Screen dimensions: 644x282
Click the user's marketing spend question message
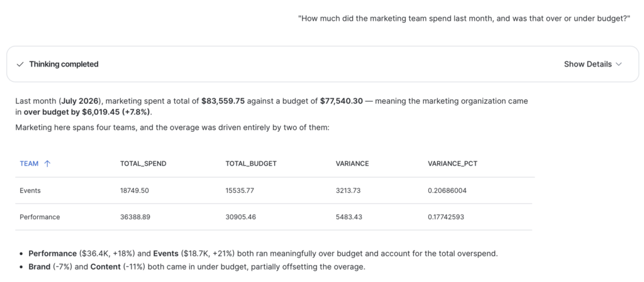[x=464, y=19]
